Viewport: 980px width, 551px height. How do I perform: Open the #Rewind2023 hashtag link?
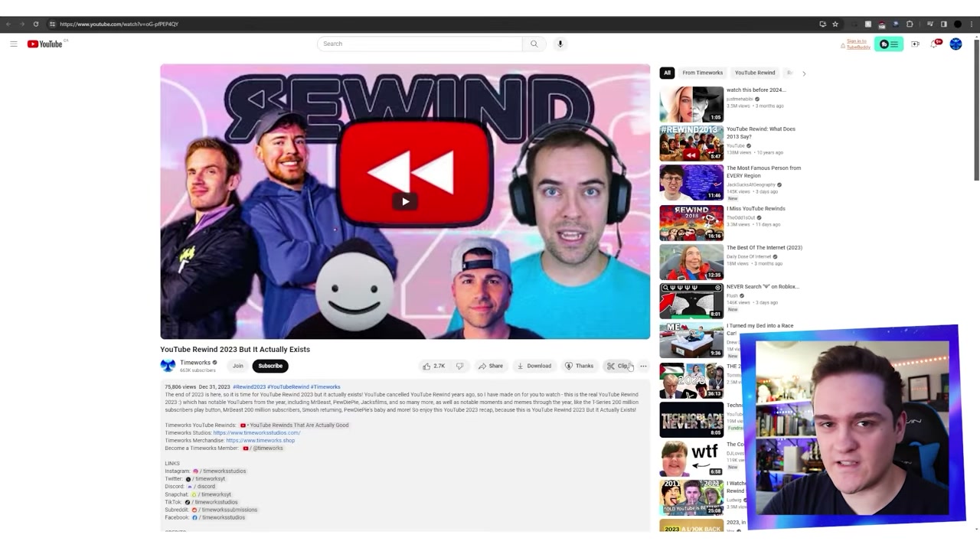coord(249,387)
